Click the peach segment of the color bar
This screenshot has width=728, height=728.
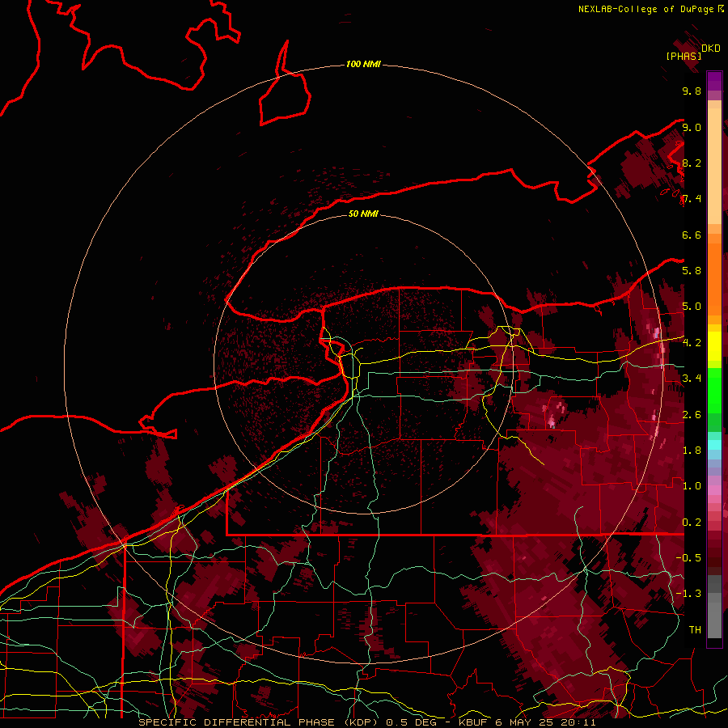(x=714, y=167)
